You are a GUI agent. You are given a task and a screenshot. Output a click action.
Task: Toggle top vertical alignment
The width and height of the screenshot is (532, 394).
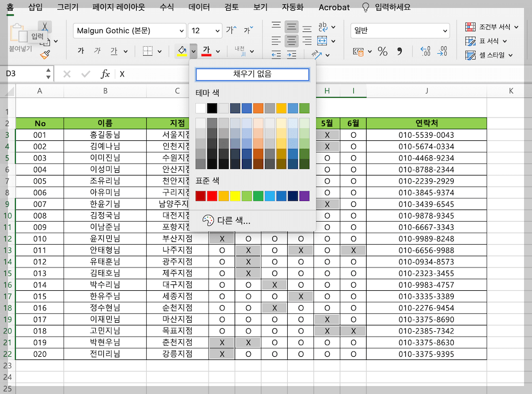pos(276,26)
